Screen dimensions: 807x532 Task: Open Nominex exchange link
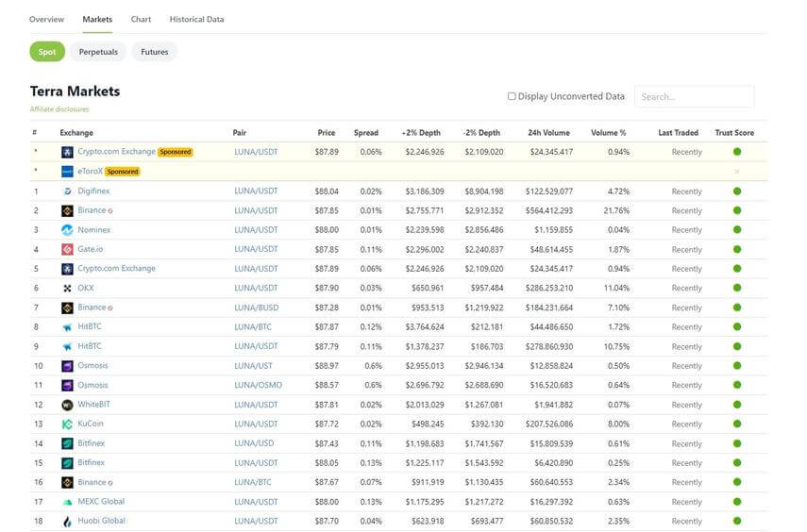coord(94,229)
